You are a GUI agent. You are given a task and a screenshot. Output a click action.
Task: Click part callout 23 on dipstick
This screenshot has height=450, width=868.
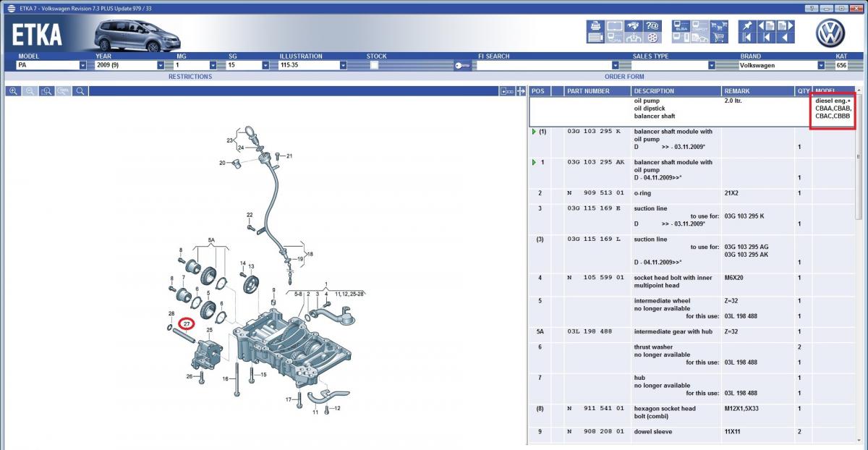pyautogui.click(x=229, y=140)
